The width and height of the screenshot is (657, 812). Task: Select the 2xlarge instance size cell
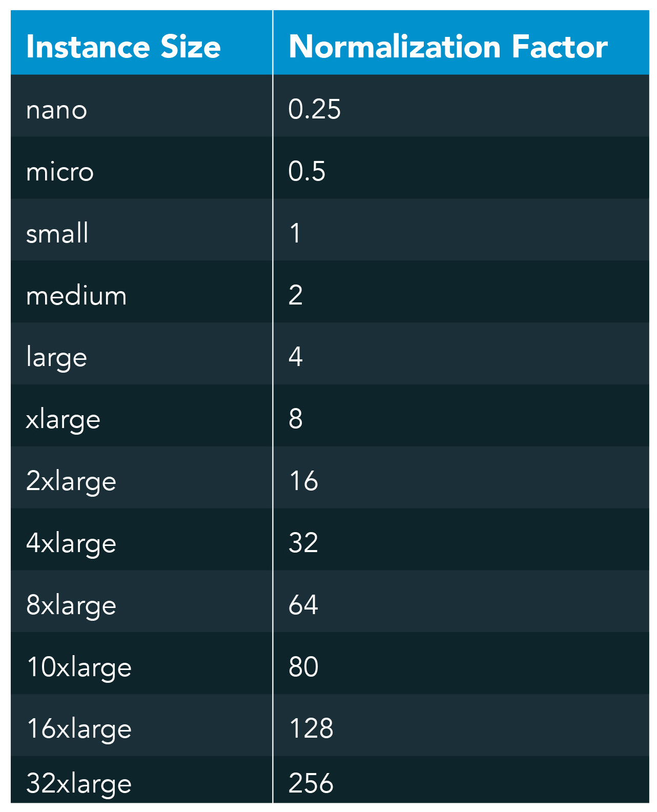coord(71,481)
